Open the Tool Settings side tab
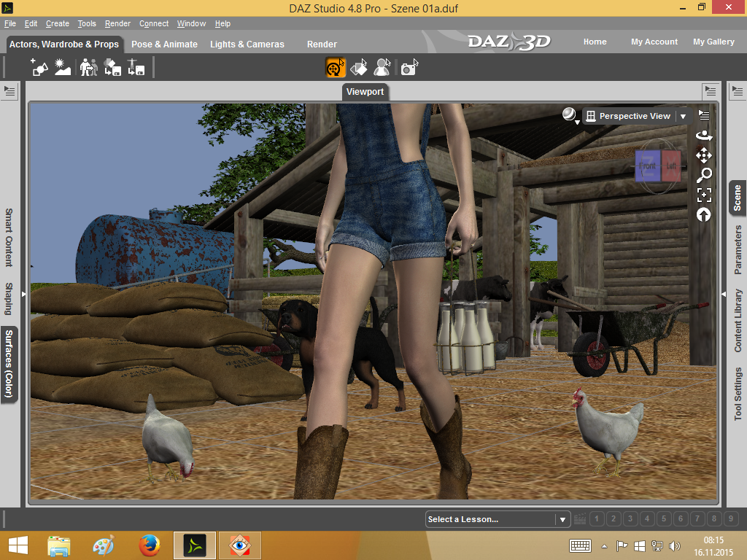This screenshot has width=747, height=560. [x=738, y=394]
